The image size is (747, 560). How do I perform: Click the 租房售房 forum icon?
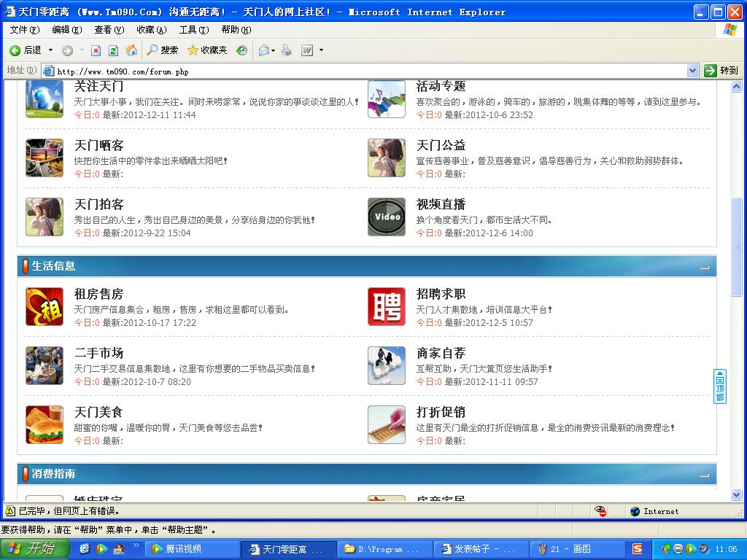tap(44, 307)
